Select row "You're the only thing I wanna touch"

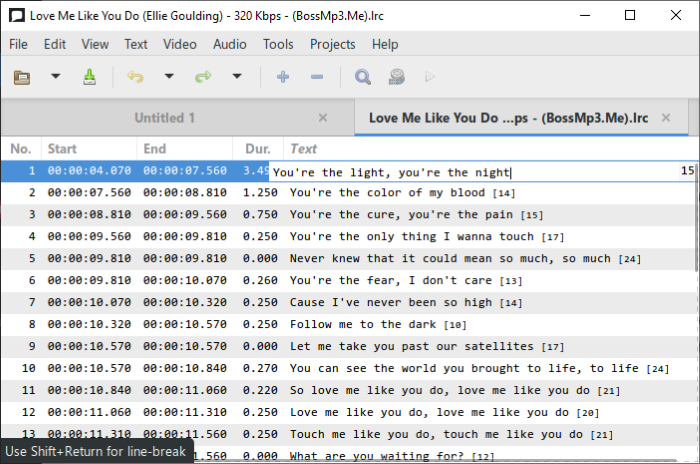[x=348, y=237]
